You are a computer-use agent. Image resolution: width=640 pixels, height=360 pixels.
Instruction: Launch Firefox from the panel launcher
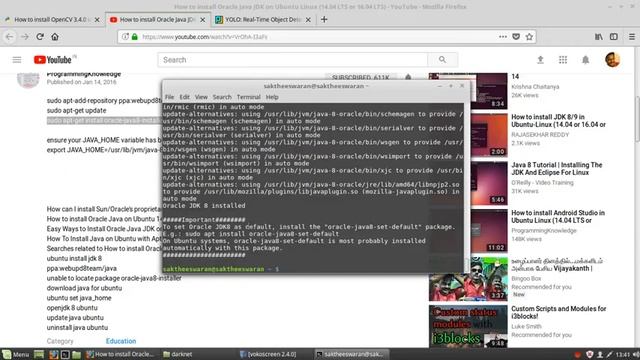(x=53, y=354)
